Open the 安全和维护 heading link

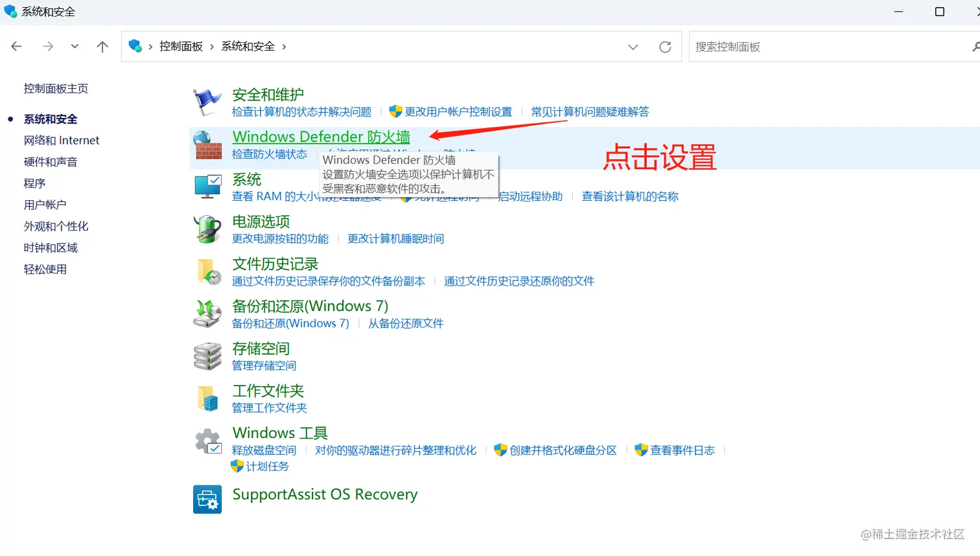click(x=268, y=95)
